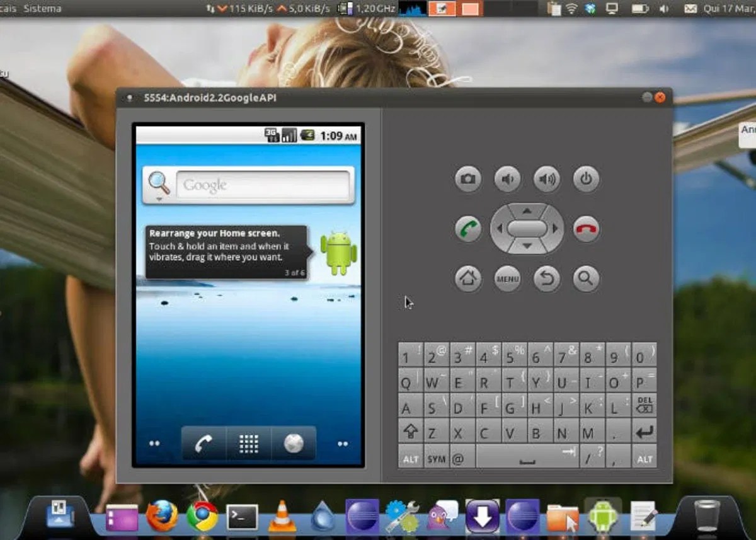Click the system monitor graph in top panel
The height and width of the screenshot is (540, 756).
(x=413, y=8)
